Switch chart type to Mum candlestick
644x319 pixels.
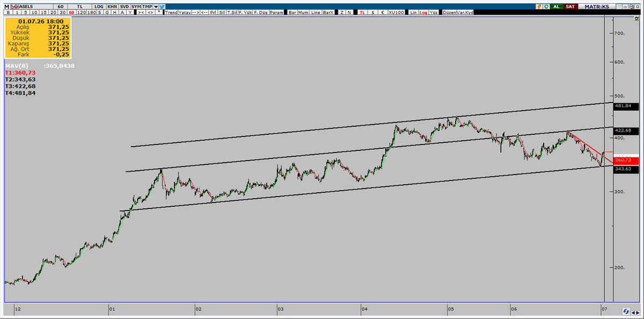point(303,12)
